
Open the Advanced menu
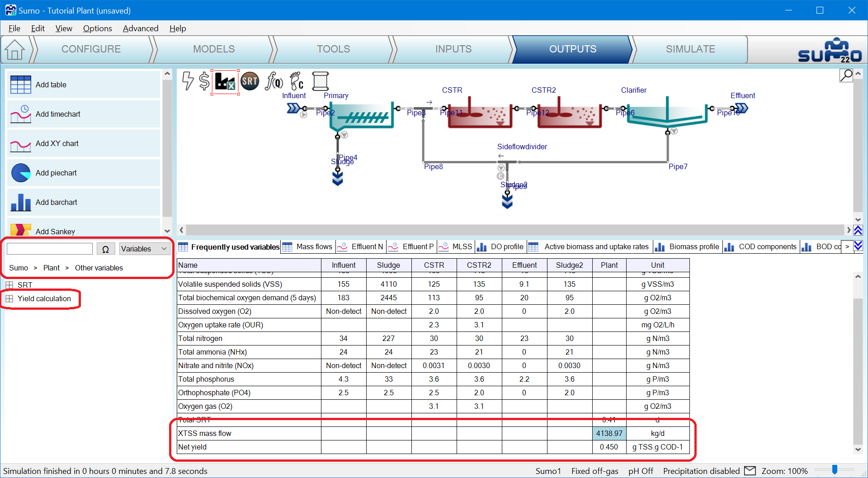(x=140, y=28)
